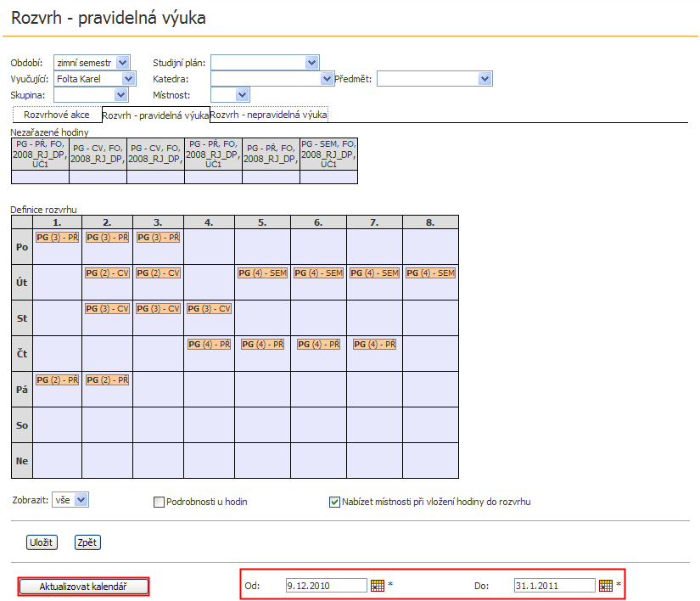Select PG (3) - CV in Wednesday period 2
Viewport: 700px width, 601px height.
(108, 308)
